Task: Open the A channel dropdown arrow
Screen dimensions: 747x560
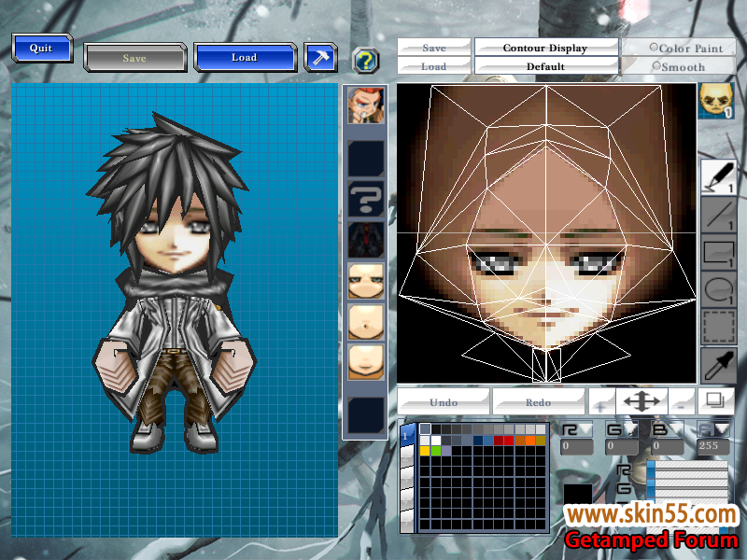Action: tap(723, 429)
